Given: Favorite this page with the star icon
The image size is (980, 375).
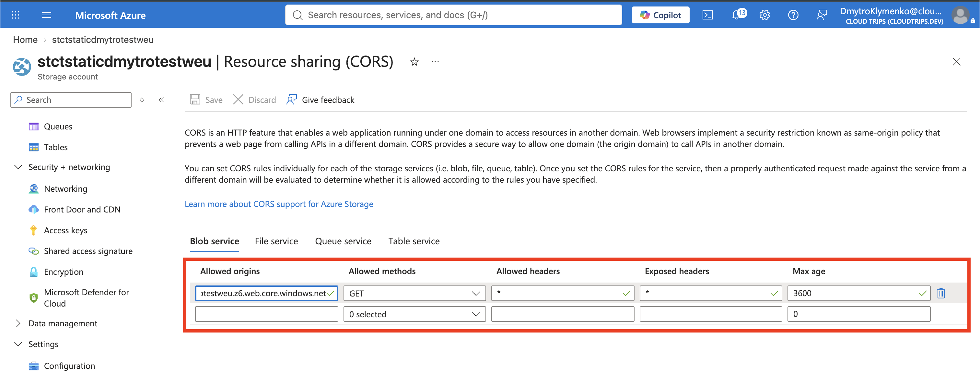Looking at the screenshot, I should click(414, 62).
